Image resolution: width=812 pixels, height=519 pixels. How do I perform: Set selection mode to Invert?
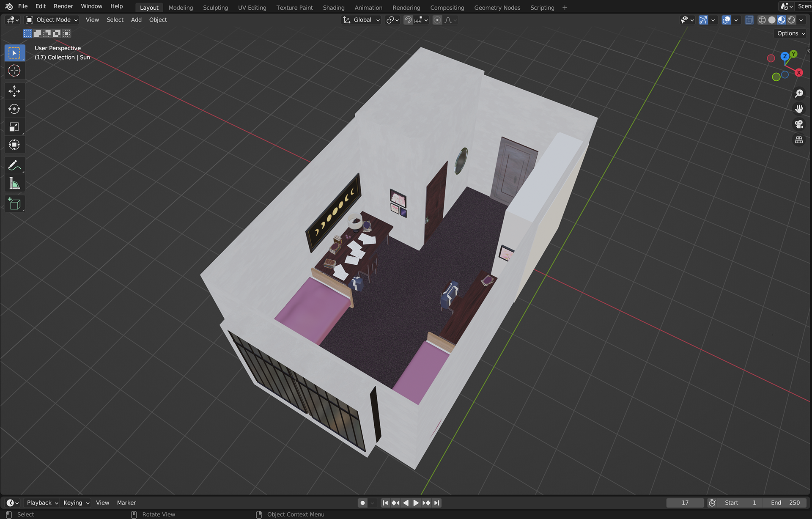point(57,33)
